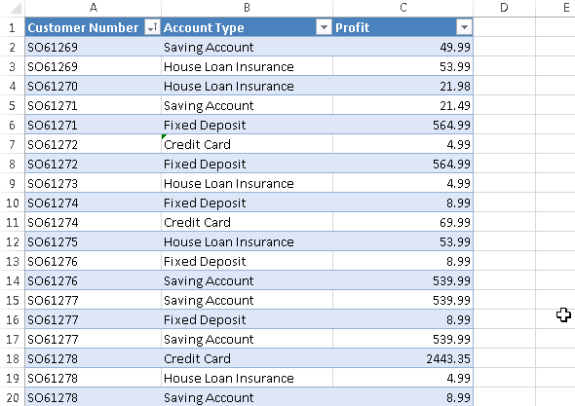Click profit value 564.99 in row 6
575x406 pixels.
click(403, 125)
